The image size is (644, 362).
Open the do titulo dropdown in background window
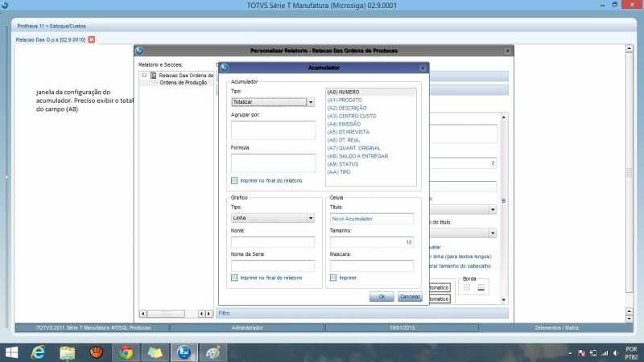point(493,233)
